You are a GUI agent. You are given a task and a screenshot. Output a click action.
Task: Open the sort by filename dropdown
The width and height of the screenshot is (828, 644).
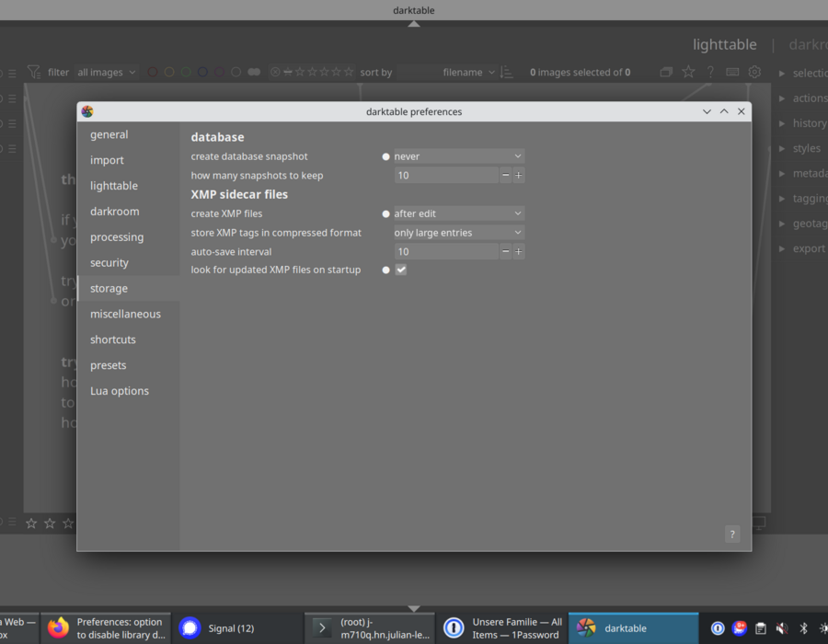pyautogui.click(x=446, y=73)
